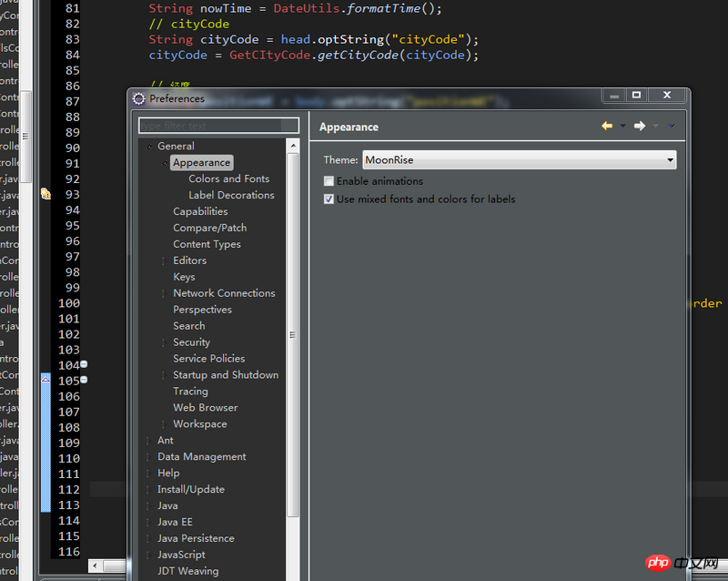Image resolution: width=728 pixels, height=581 pixels.
Task: Expand the JavaScript node arrow
Action: click(x=148, y=555)
